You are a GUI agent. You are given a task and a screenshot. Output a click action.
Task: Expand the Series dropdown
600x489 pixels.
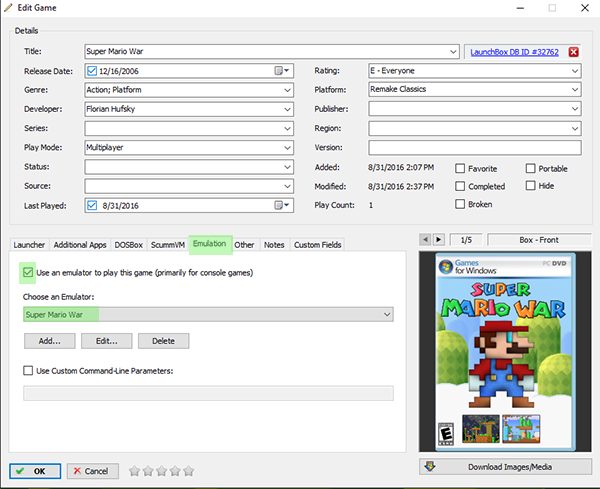(x=287, y=129)
